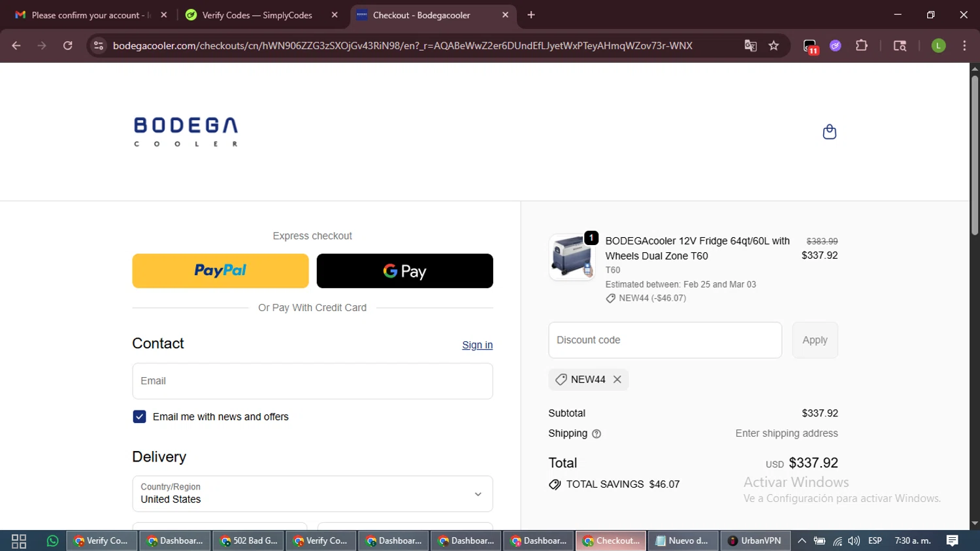Close the Gmail confirm account tab
The height and width of the screenshot is (551, 980).
point(164,15)
